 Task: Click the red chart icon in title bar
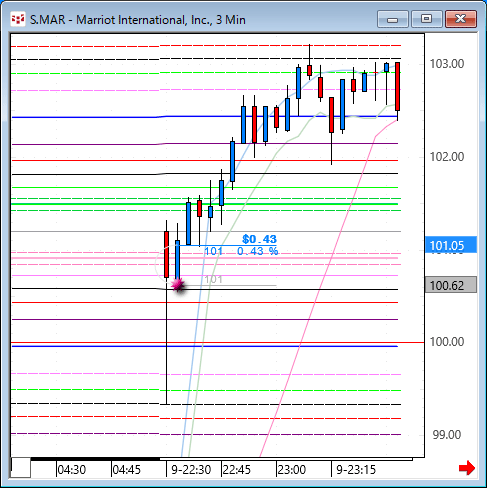click(x=18, y=19)
